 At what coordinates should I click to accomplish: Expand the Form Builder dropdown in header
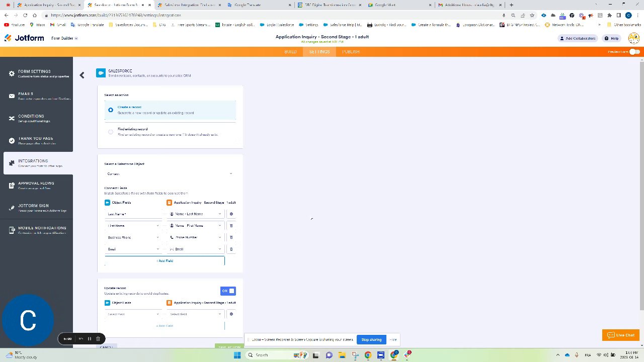(x=64, y=38)
